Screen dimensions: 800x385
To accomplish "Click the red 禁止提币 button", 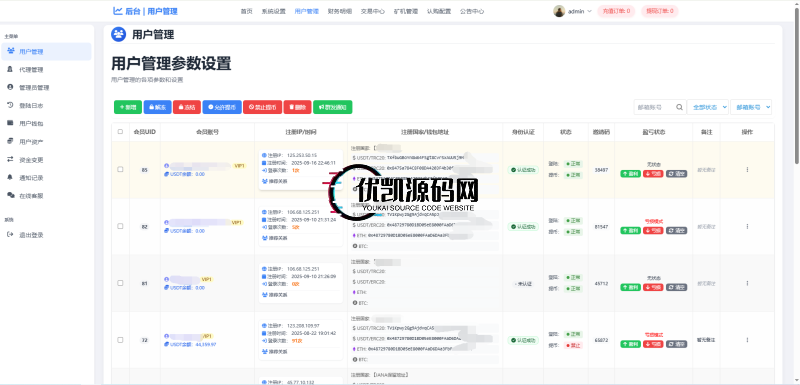I will (x=262, y=107).
